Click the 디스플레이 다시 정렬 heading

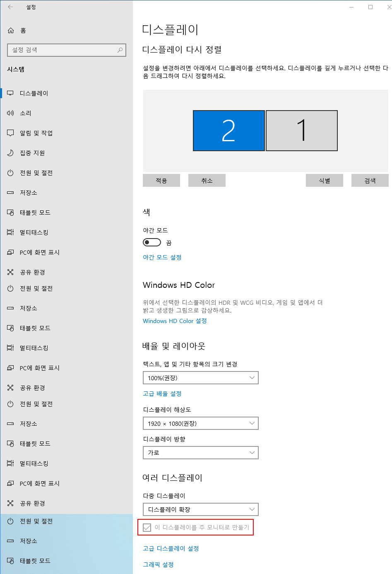coord(182,50)
